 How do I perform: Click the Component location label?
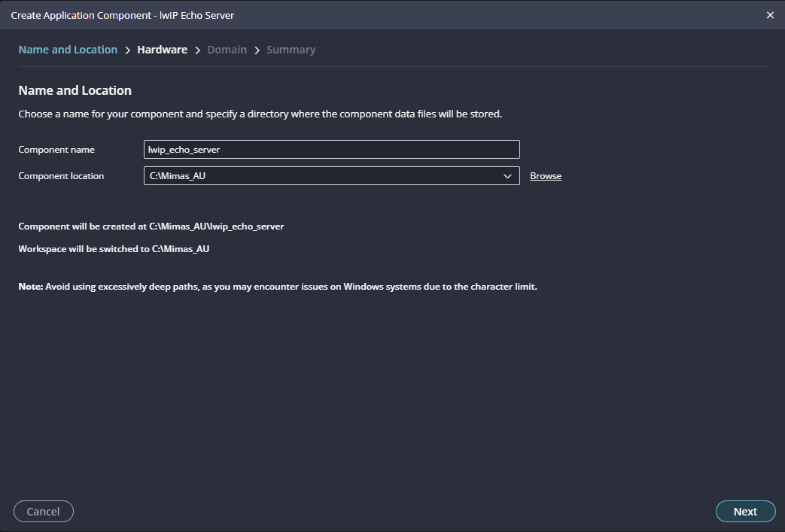coord(61,176)
